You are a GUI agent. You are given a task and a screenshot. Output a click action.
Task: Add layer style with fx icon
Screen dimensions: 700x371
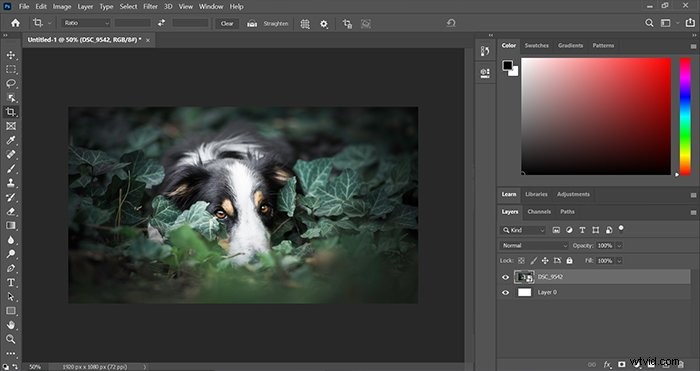click(607, 365)
